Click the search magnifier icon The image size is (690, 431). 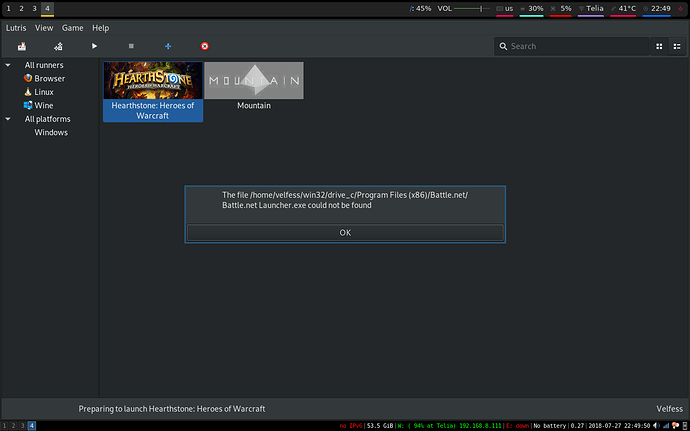503,46
